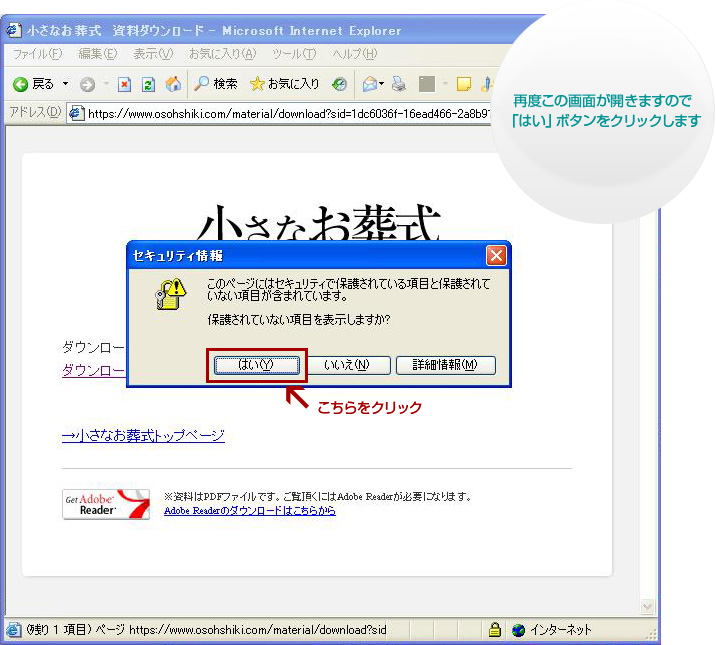Open the Forward history dropdown arrow

click(x=106, y=84)
